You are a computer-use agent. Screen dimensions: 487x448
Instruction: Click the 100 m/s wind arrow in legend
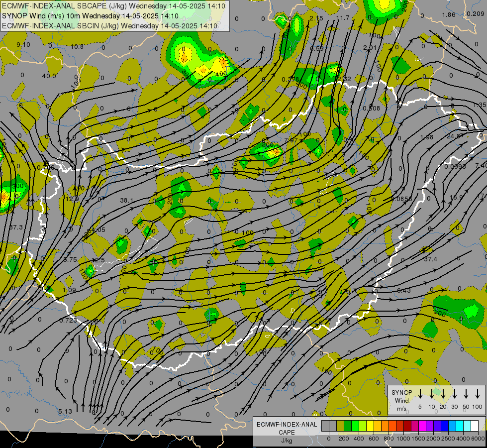478,393
